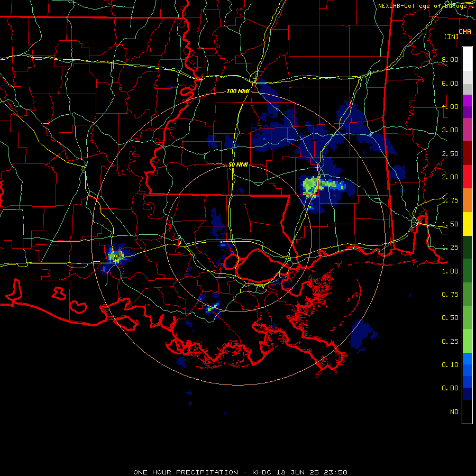Click the OHA product label
This screenshot has height=476, width=476.
coord(465,31)
